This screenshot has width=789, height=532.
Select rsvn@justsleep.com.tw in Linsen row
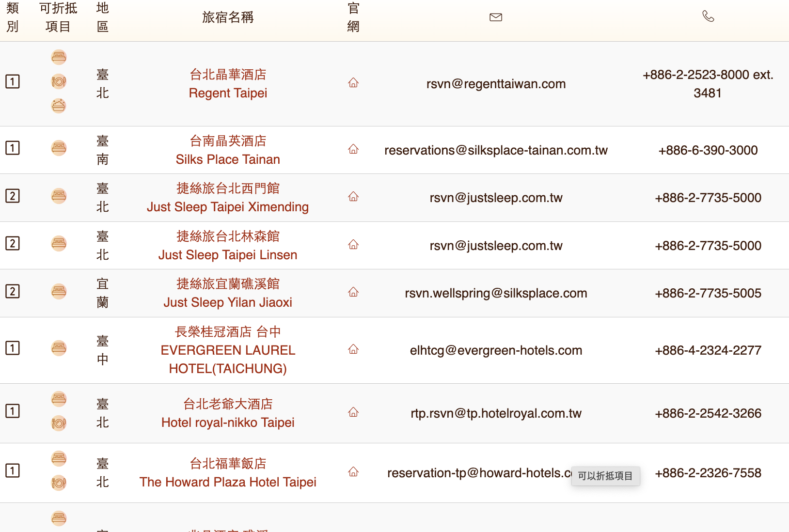(x=496, y=246)
